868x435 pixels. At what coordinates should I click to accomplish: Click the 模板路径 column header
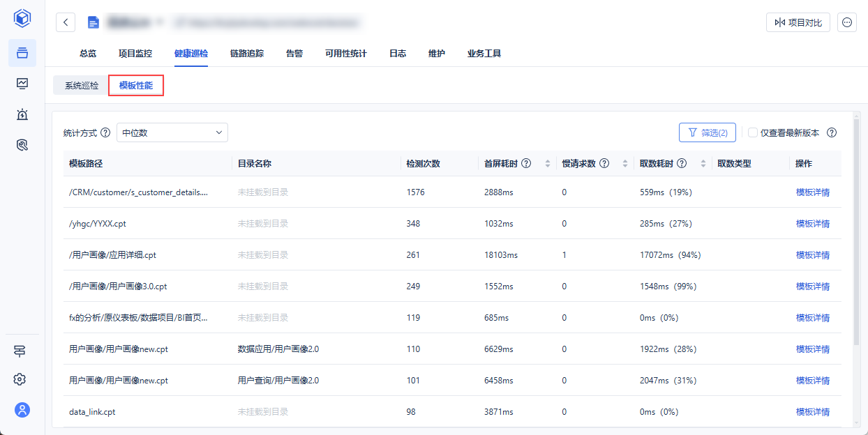(x=86, y=164)
